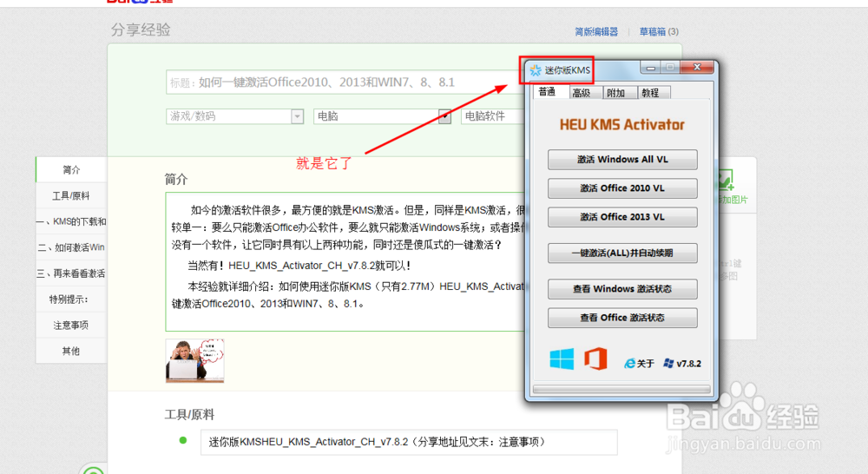This screenshot has width=868, height=474.
Task: Click 一键激活(ALL)并自动续期 button
Action: 622,253
